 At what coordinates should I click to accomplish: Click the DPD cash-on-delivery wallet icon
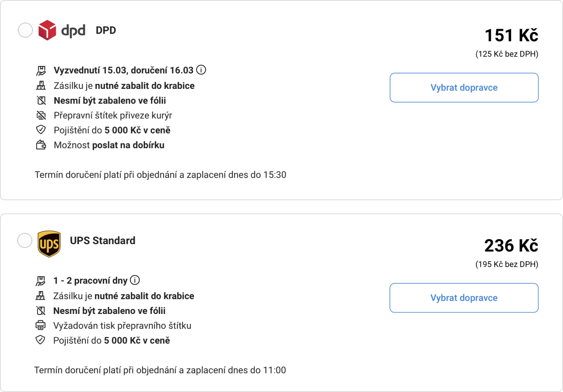[41, 145]
